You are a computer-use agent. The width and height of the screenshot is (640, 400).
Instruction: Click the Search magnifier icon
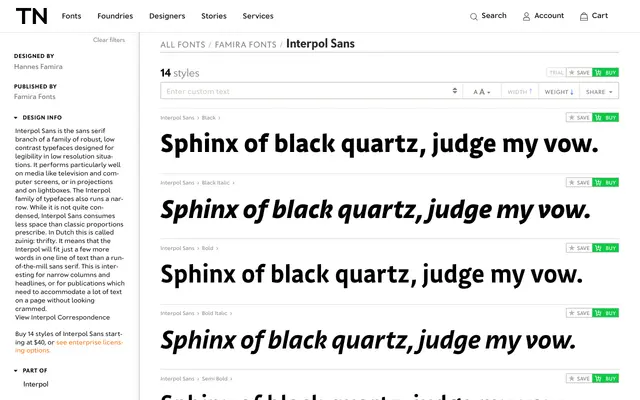tap(473, 16)
